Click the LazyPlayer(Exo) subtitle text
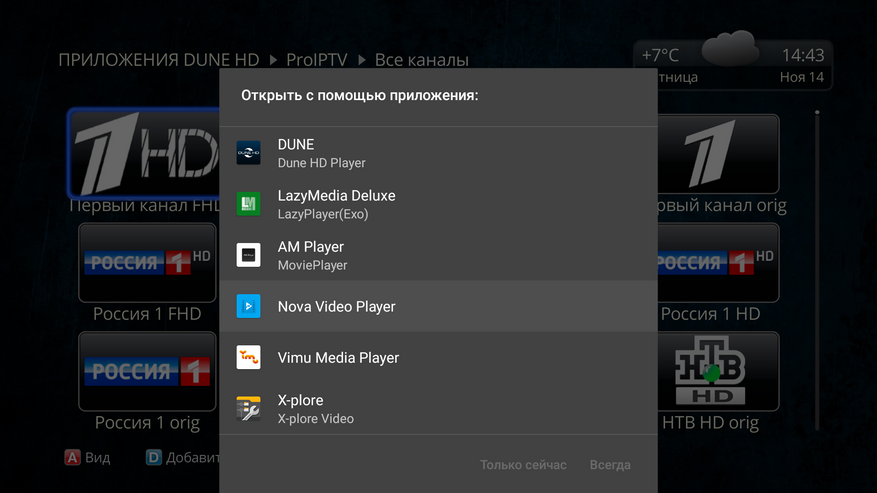Screen dimensions: 877x493 click(x=323, y=214)
